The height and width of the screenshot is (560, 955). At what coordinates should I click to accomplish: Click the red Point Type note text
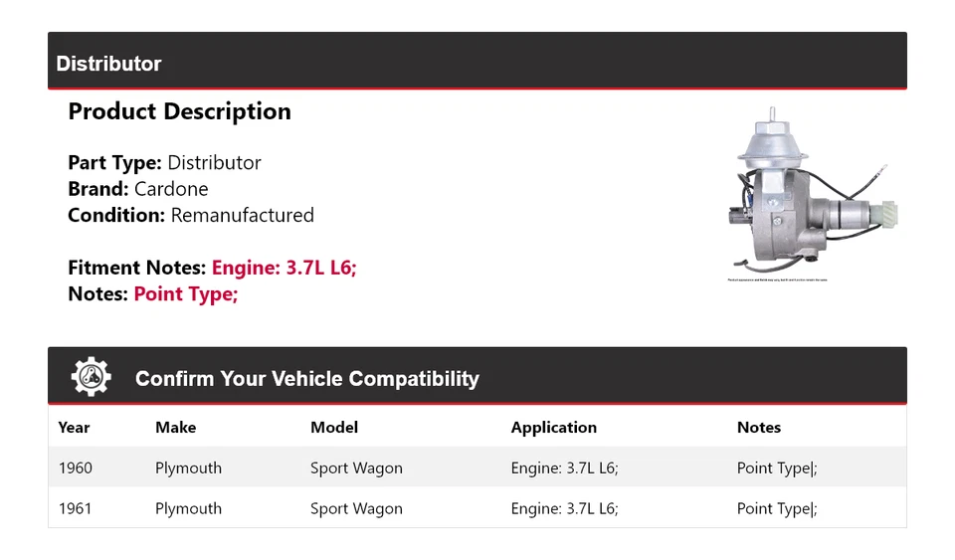pyautogui.click(x=186, y=293)
